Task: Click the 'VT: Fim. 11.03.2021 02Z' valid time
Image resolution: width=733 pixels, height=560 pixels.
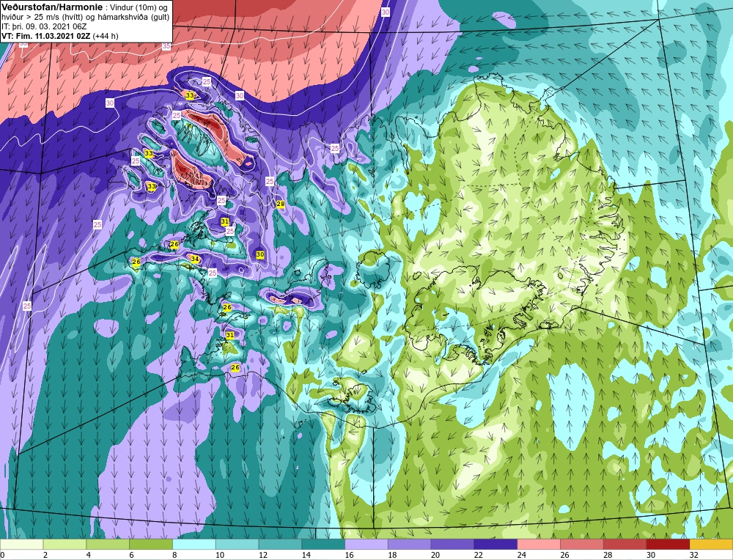Action: pos(46,36)
